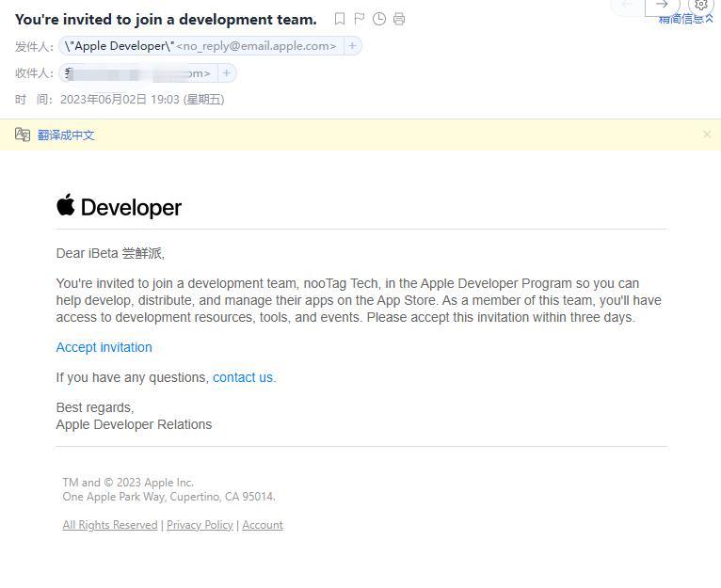The width and height of the screenshot is (721, 588).
Task: Open the Accept invitation link
Action: click(104, 347)
